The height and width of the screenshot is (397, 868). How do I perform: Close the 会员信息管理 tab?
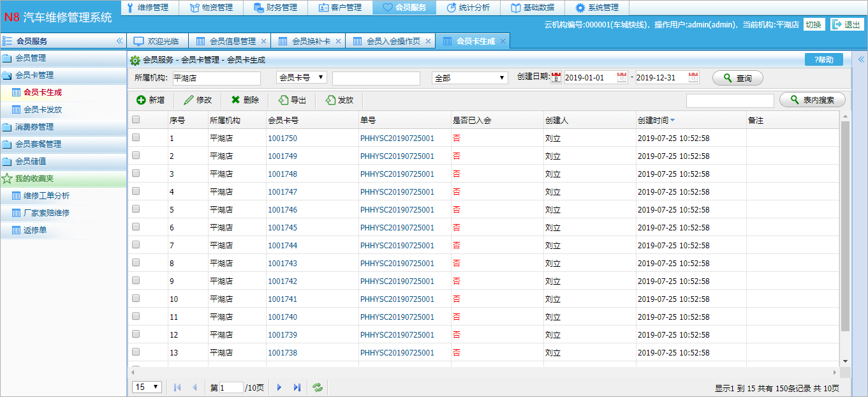pos(263,41)
